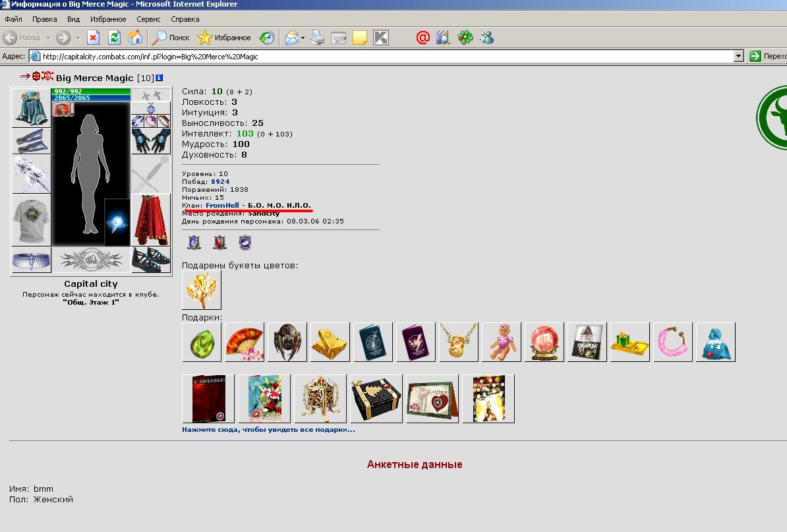Click the red @ toolbar icon
This screenshot has height=532, width=787.
(423, 38)
